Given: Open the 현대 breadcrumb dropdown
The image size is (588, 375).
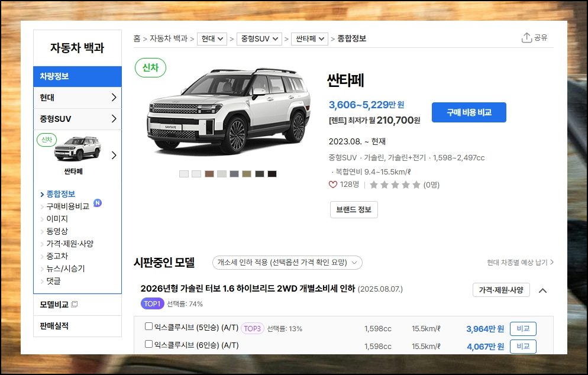Looking at the screenshot, I should pyautogui.click(x=212, y=38).
